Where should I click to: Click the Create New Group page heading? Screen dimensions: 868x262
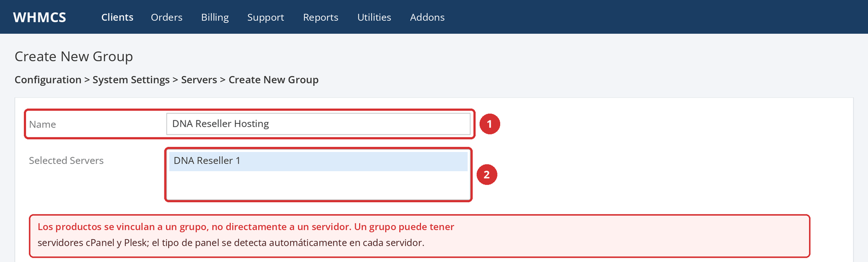[x=74, y=56]
